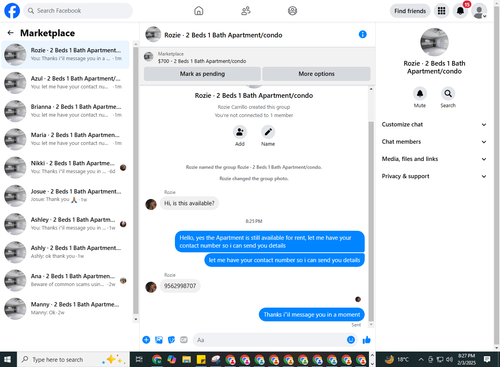Click the Facebook logo icon

[x=12, y=11]
